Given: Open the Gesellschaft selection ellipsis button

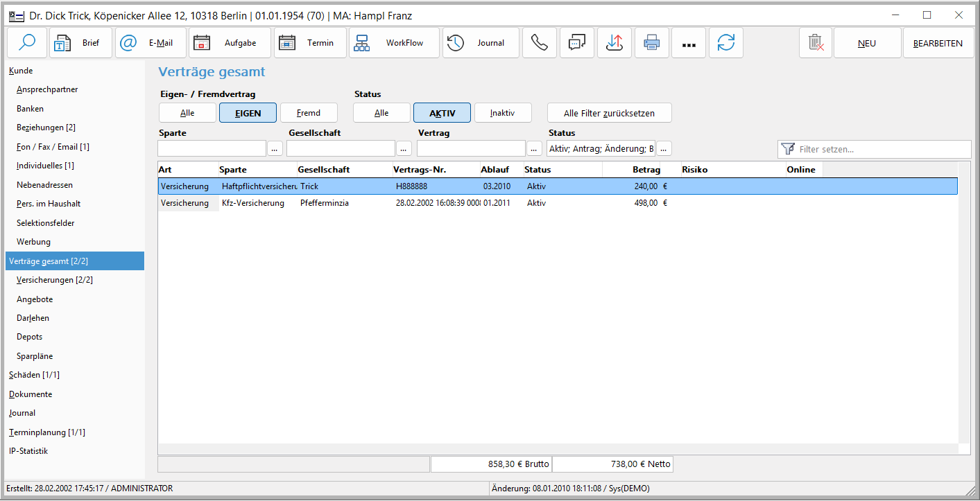Looking at the screenshot, I should coord(404,148).
